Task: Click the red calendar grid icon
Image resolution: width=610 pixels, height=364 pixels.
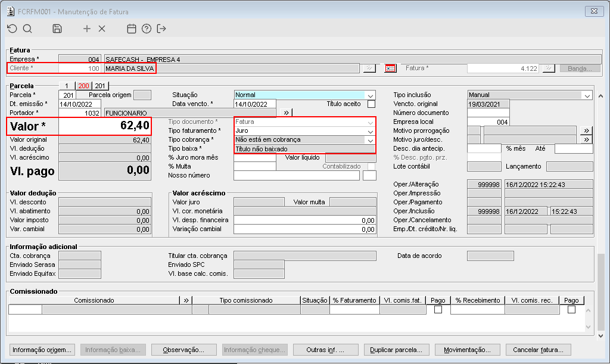Action: (x=390, y=69)
